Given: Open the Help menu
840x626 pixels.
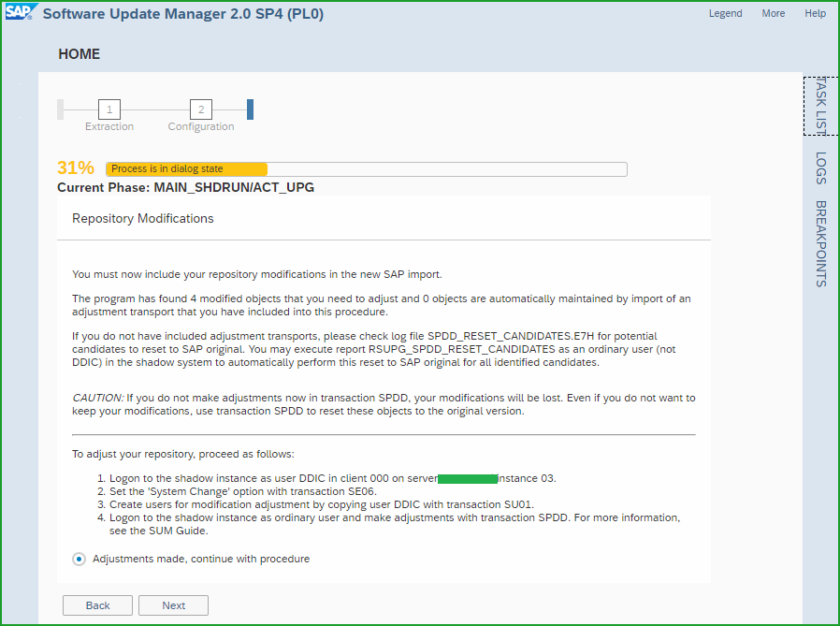Looking at the screenshot, I should [x=815, y=13].
